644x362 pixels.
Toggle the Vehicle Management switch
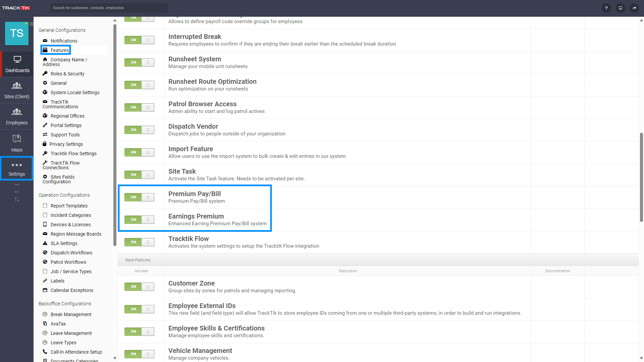(139, 354)
